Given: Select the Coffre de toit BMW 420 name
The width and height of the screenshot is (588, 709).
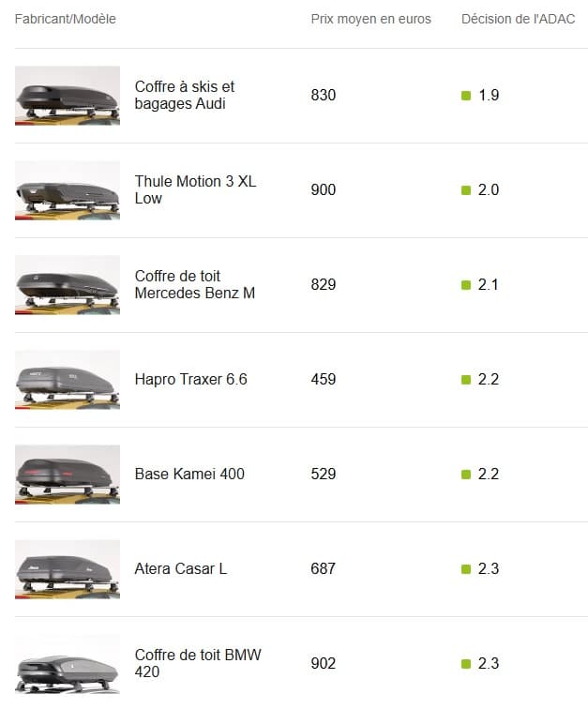Looking at the screenshot, I should tap(198, 663).
